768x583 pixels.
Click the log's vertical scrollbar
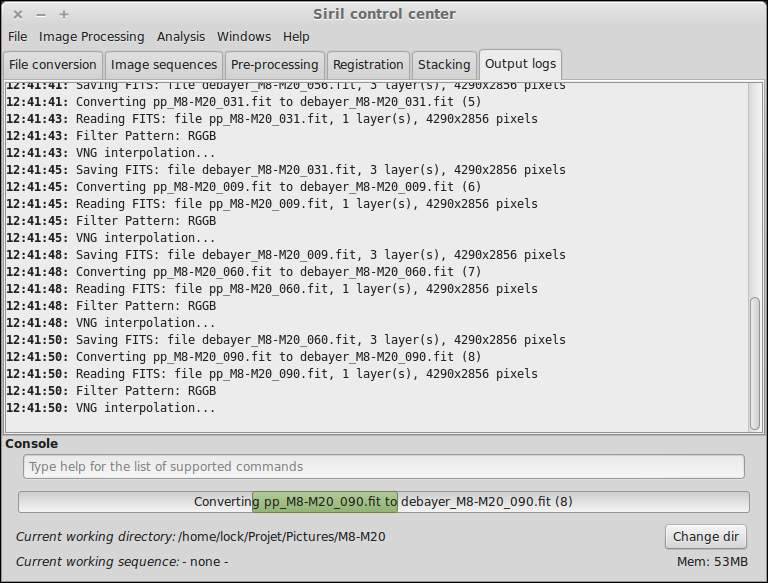[755, 360]
